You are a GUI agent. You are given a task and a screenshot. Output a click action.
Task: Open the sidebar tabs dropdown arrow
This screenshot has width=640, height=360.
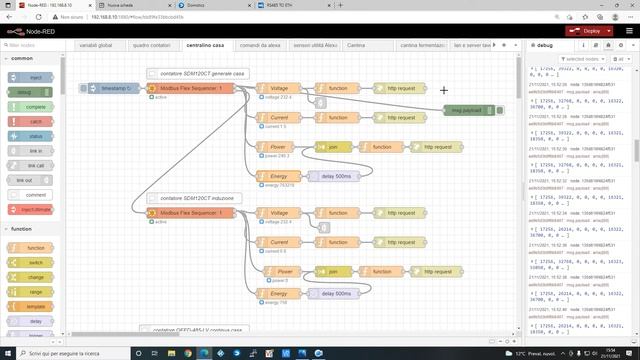tap(633, 45)
